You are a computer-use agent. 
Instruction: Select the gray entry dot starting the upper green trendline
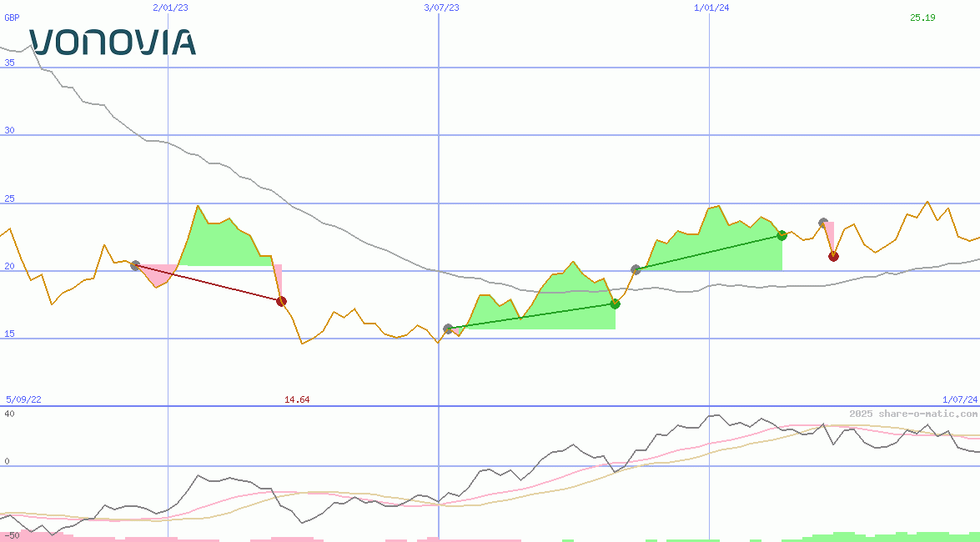pos(636,269)
